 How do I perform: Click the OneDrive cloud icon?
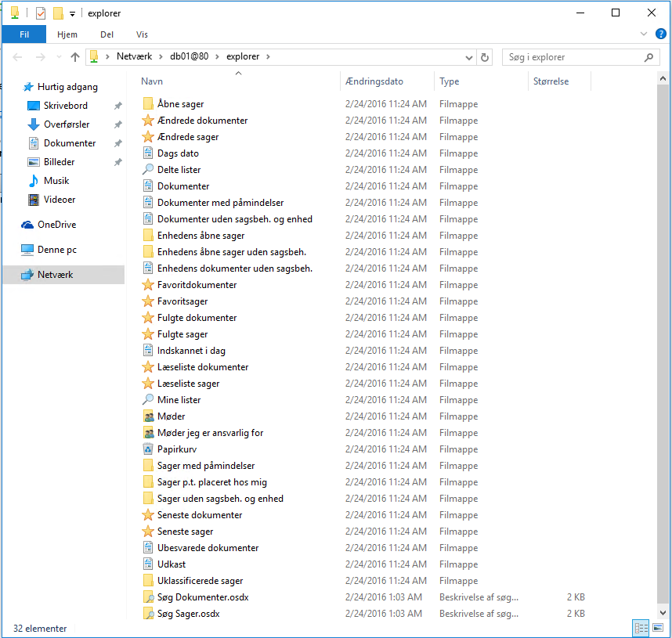pos(27,225)
